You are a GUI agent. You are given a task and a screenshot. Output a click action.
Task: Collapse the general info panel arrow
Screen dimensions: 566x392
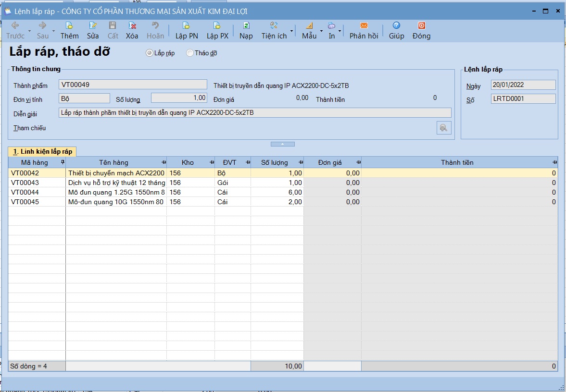[283, 144]
